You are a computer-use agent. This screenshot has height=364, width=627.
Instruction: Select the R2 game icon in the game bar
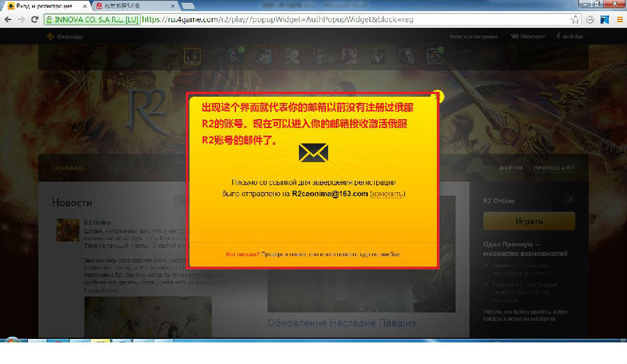193,55
